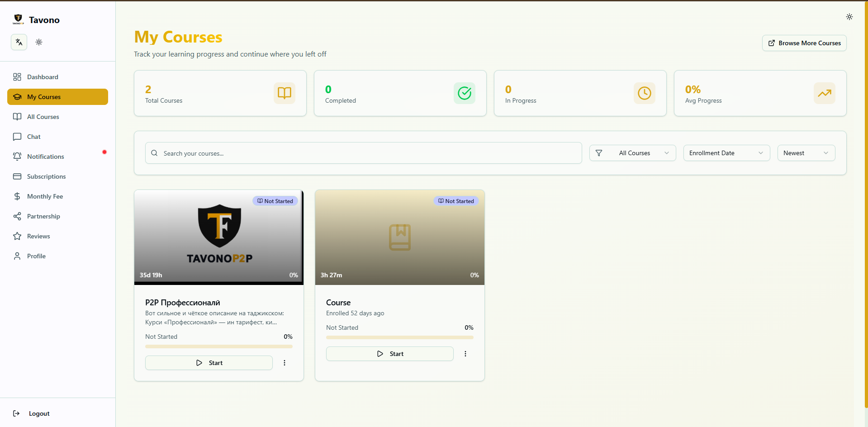This screenshot has width=868, height=427.
Task: Click Not Started badge on P2P course
Action: point(275,201)
